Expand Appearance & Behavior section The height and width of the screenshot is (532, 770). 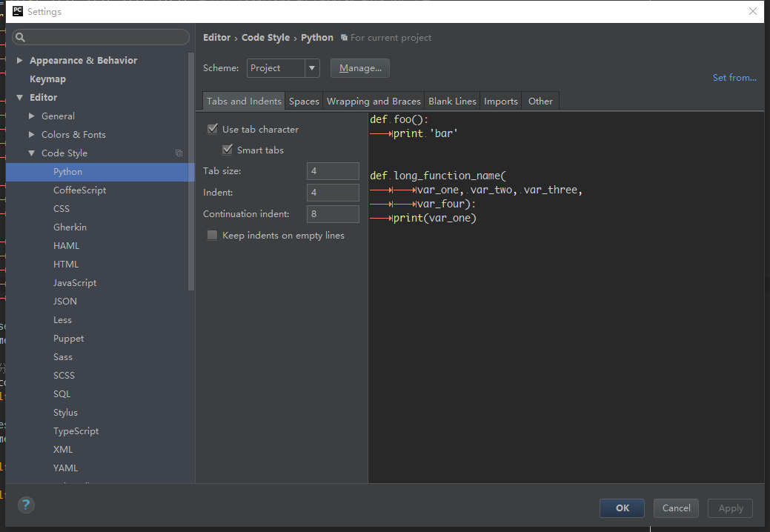point(20,60)
